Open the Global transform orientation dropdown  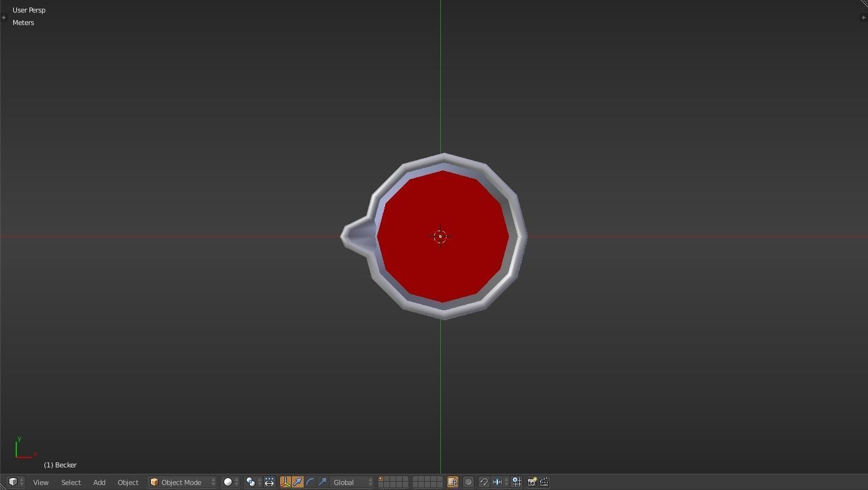pos(352,482)
